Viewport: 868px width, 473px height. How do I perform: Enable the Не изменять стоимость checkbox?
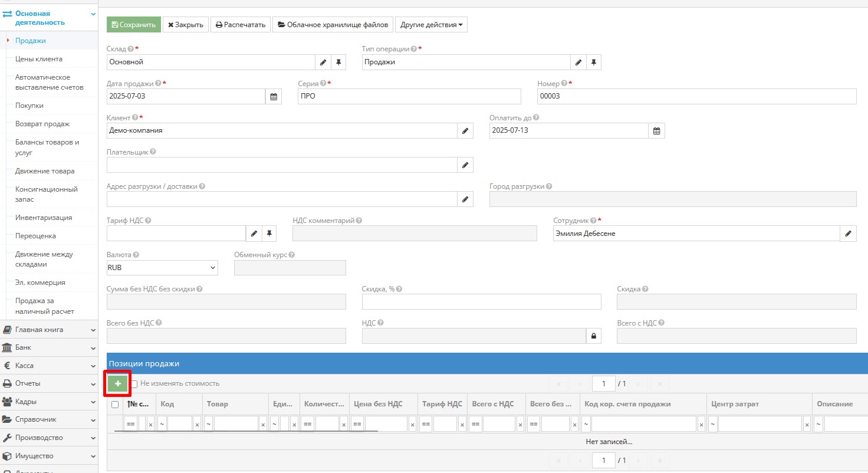point(134,384)
